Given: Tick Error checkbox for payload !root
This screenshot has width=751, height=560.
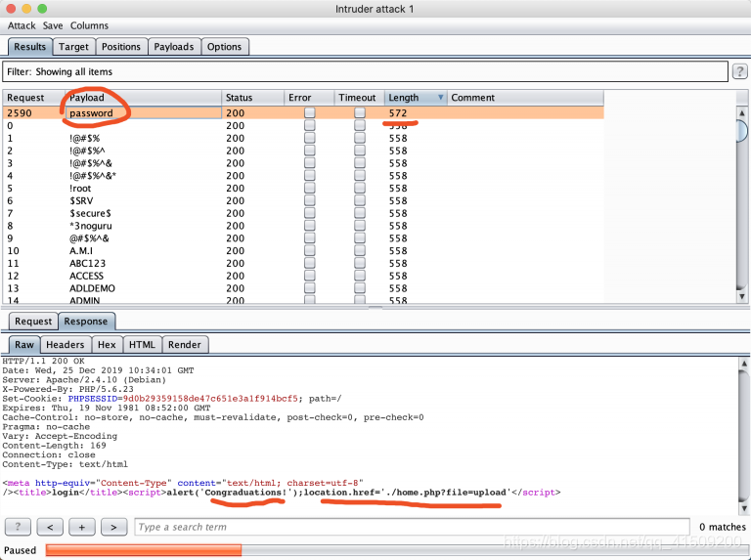Looking at the screenshot, I should 310,188.
